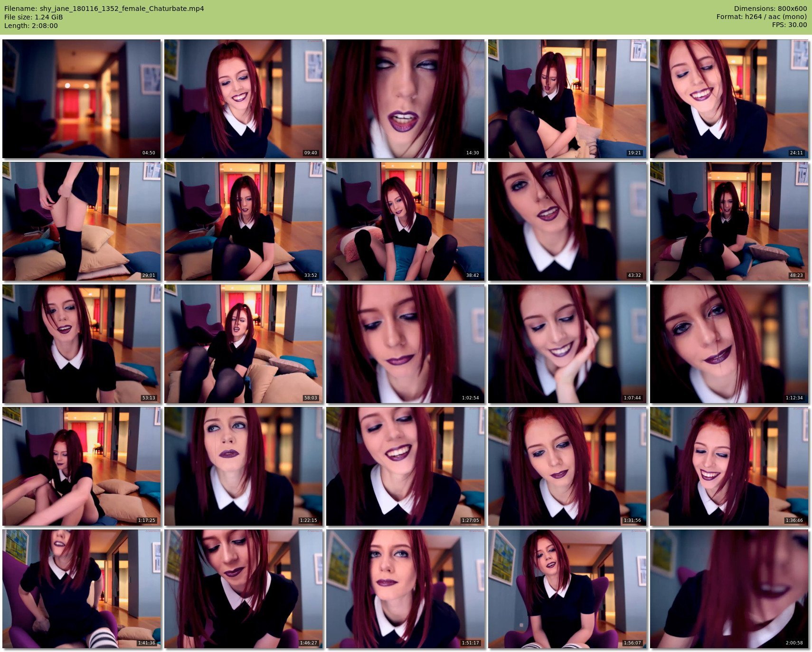Select the thumbnail timestamped 14:30
Image resolution: width=812 pixels, height=652 pixels.
click(x=406, y=99)
